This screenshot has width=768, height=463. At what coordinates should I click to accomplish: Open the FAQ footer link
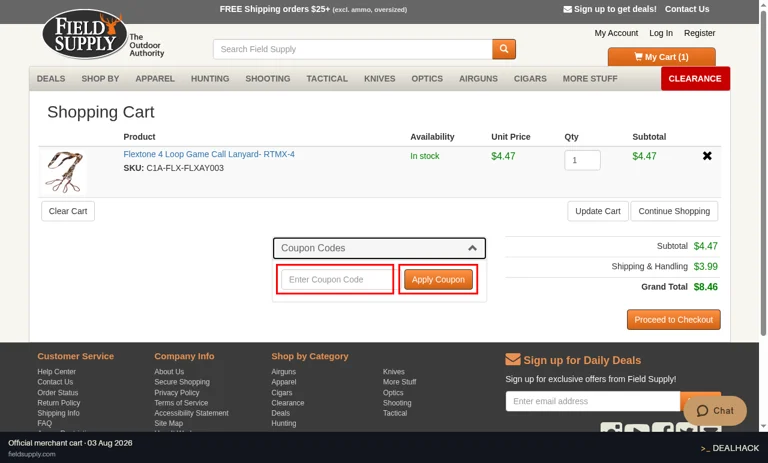click(45, 423)
